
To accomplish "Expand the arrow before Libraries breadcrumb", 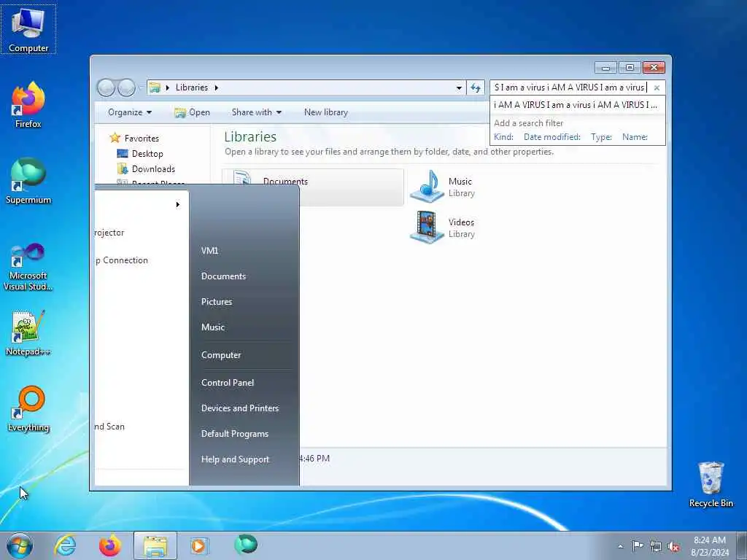I will (168, 87).
